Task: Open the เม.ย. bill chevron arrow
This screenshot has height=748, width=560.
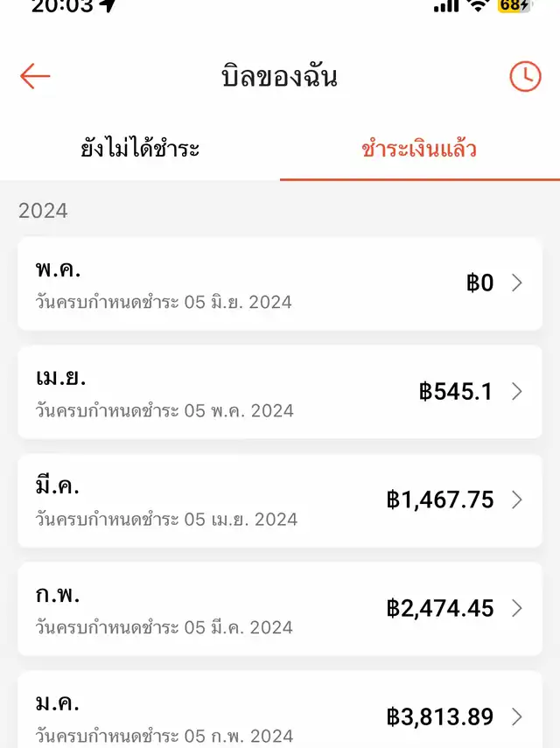Action: click(517, 392)
